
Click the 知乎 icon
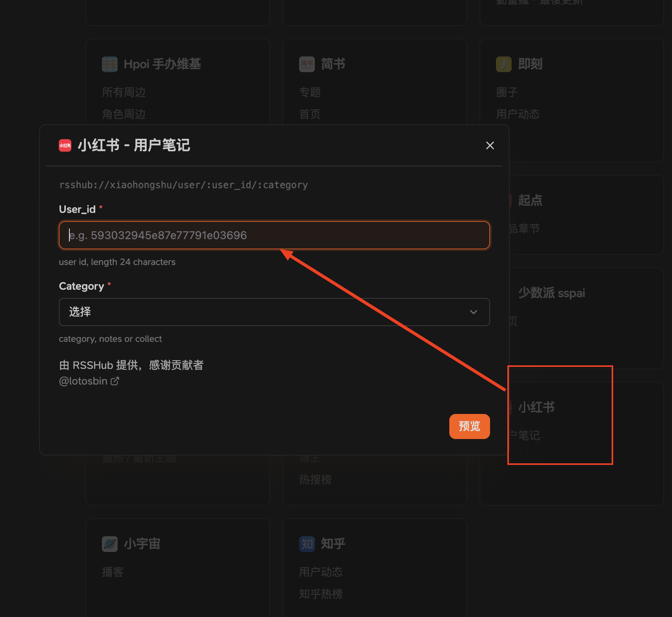[x=307, y=544]
